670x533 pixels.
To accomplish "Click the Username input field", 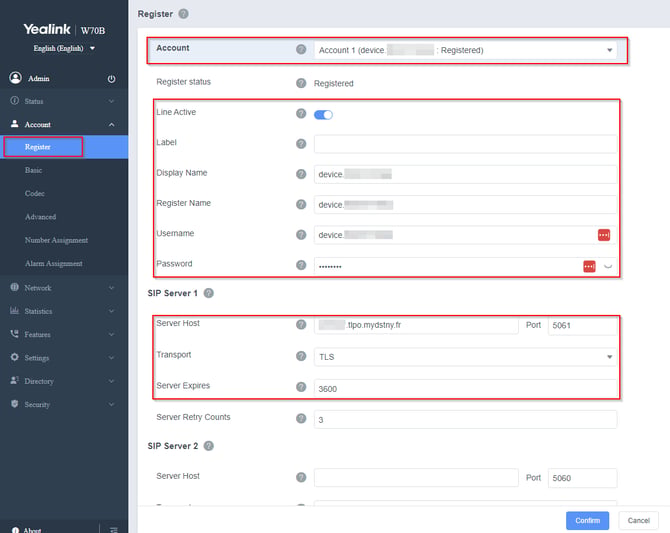I will point(465,235).
